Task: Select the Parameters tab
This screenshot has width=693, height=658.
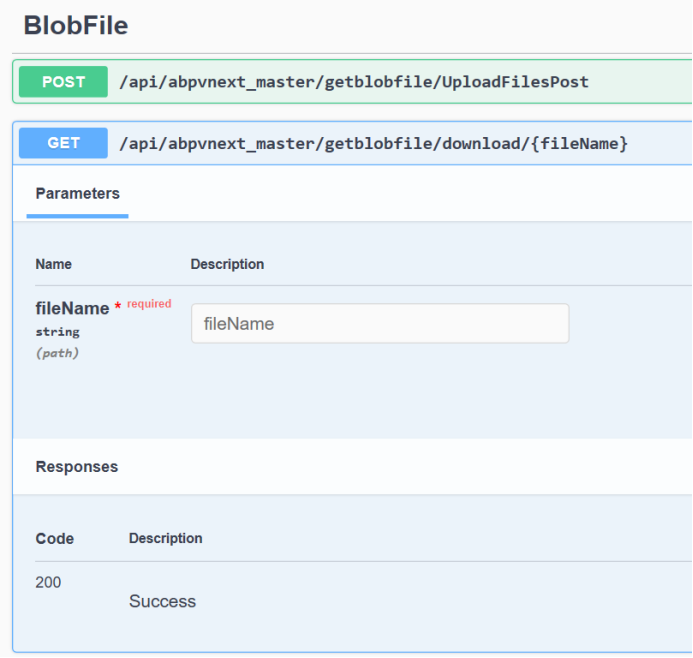Action: 77,193
